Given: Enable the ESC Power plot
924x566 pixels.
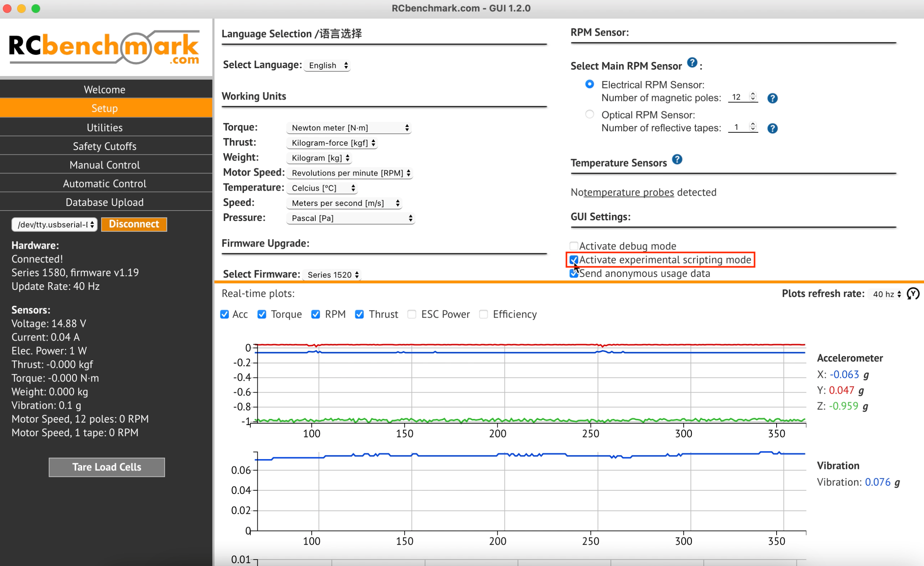Looking at the screenshot, I should 412,314.
